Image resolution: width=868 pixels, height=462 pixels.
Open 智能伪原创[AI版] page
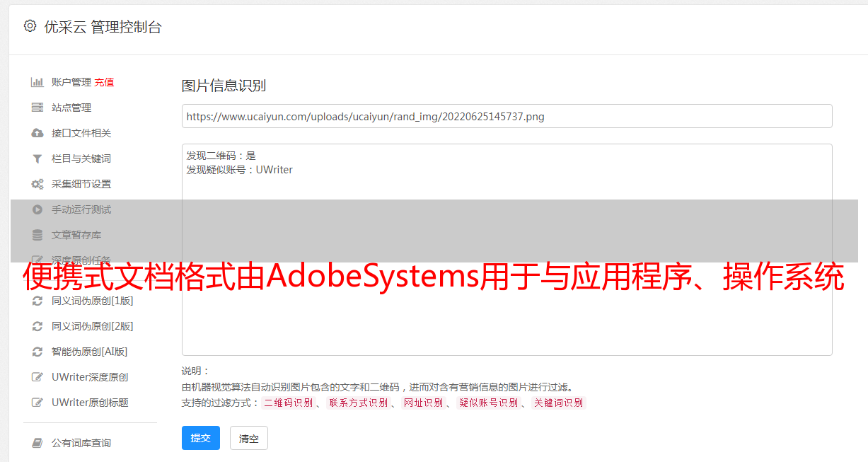point(90,352)
